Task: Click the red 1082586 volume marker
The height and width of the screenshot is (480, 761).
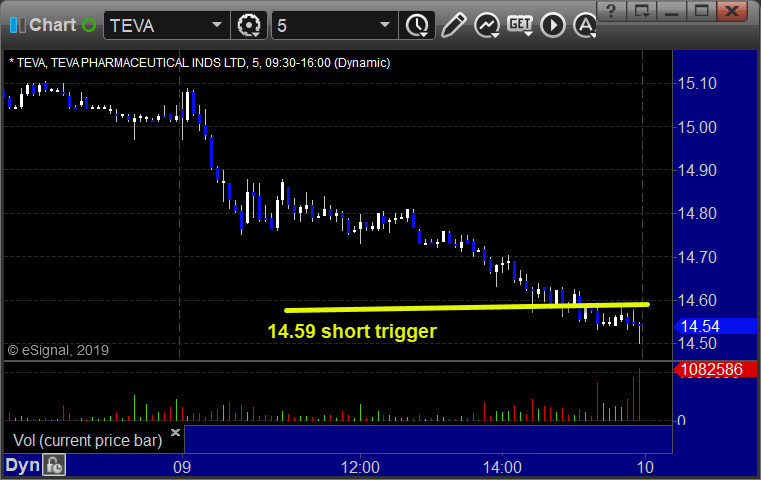Action: click(715, 369)
